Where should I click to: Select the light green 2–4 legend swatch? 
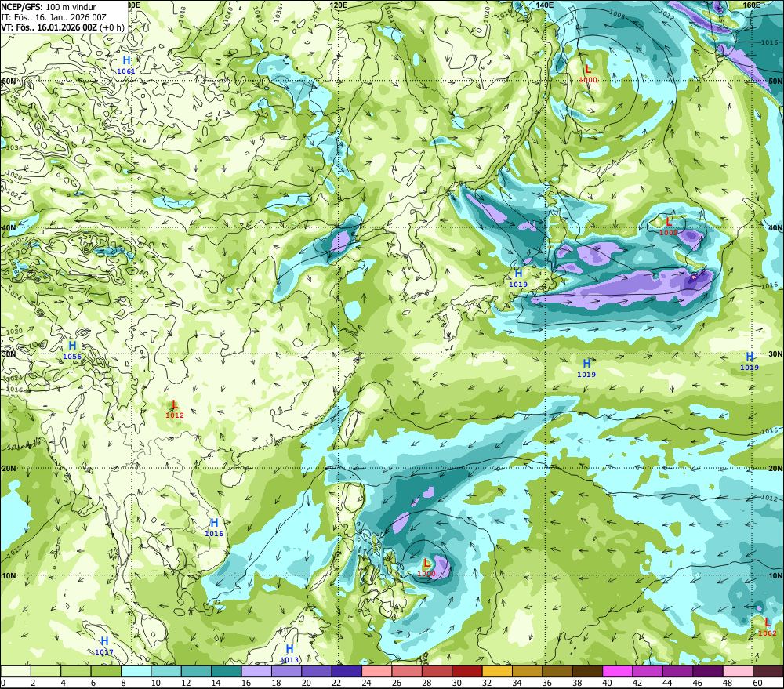(46, 672)
